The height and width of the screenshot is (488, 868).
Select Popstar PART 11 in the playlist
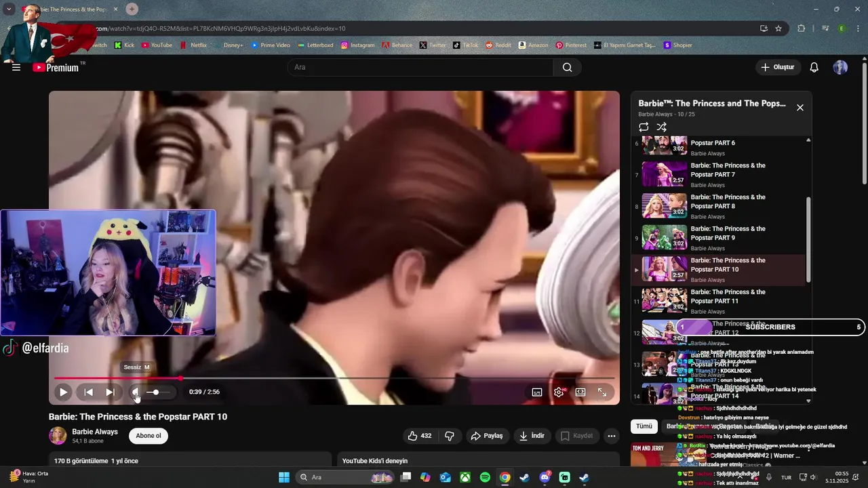point(719,302)
